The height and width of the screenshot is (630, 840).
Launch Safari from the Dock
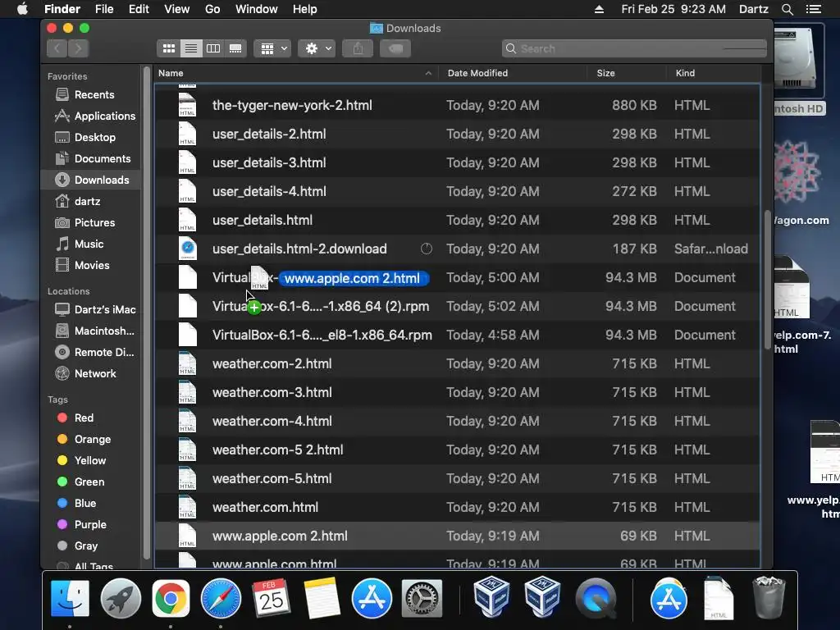coord(221,598)
